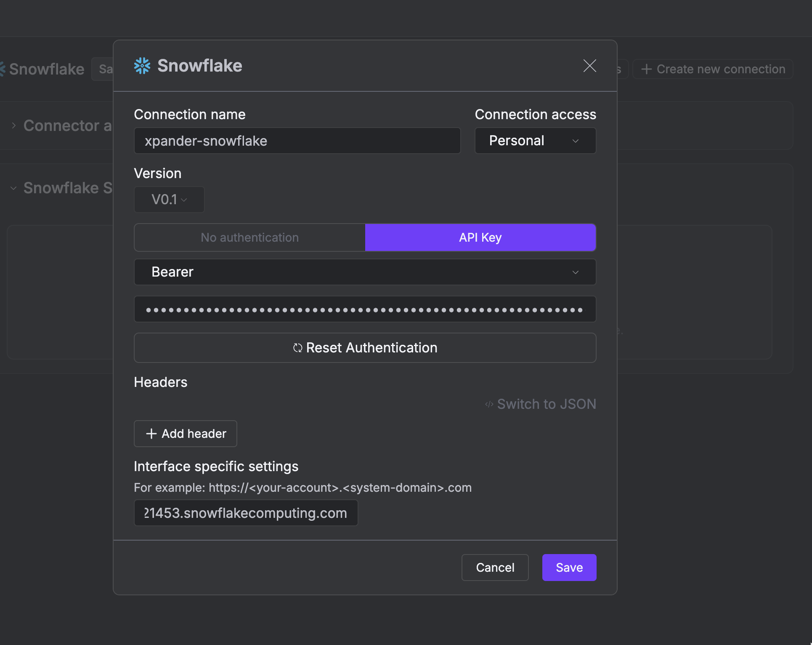
Task: Click the code icon beside Switch to JSON
Action: pyautogui.click(x=489, y=404)
